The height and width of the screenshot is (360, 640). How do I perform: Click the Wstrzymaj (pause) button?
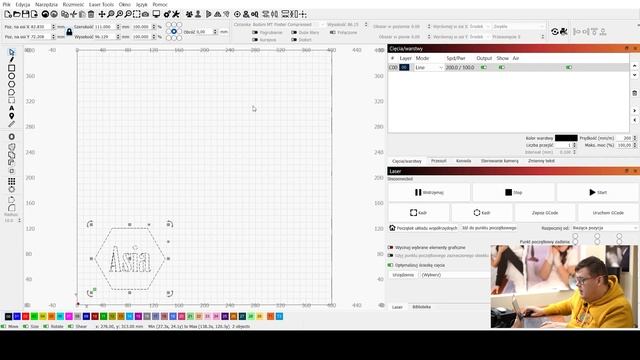(x=429, y=192)
